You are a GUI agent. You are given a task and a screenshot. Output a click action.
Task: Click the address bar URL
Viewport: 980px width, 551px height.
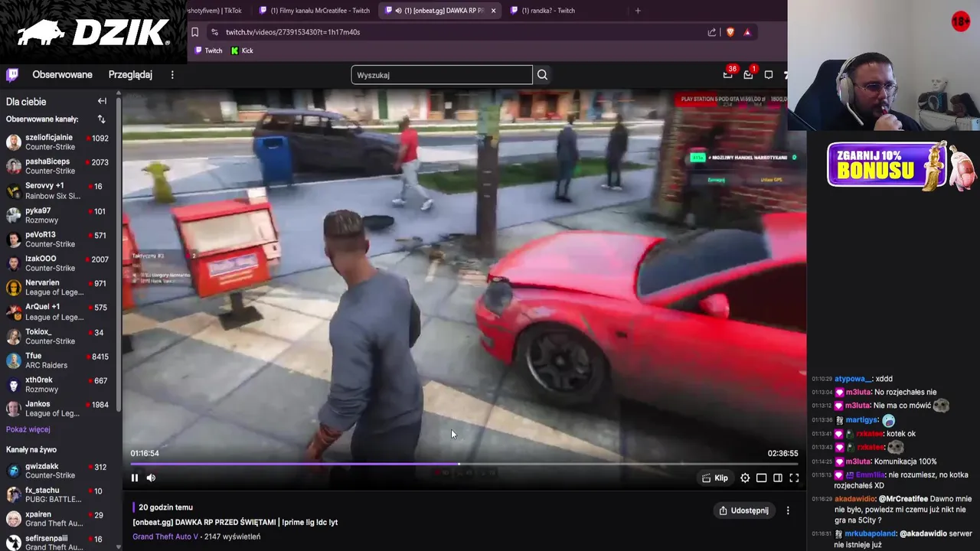click(293, 32)
